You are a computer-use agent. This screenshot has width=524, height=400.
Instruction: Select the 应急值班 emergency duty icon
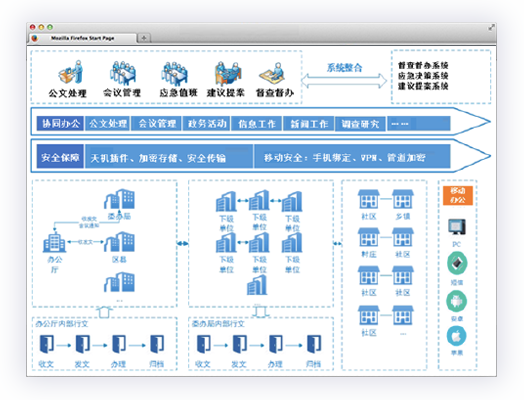coord(174,74)
